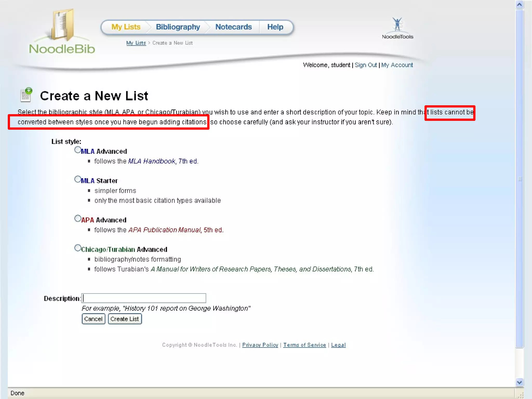This screenshot has height=399, width=532.
Task: Click the Sign Out link
Action: tap(365, 65)
